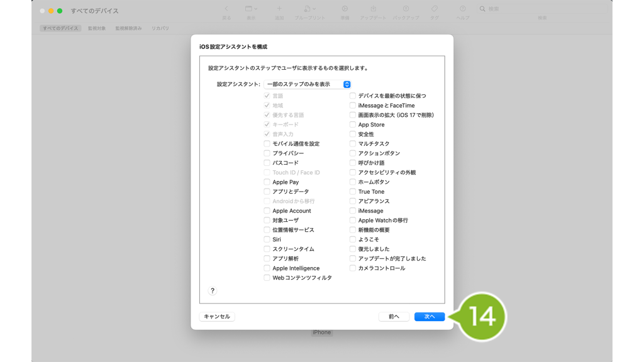Enable the ホームボタン checkbox

tap(353, 182)
